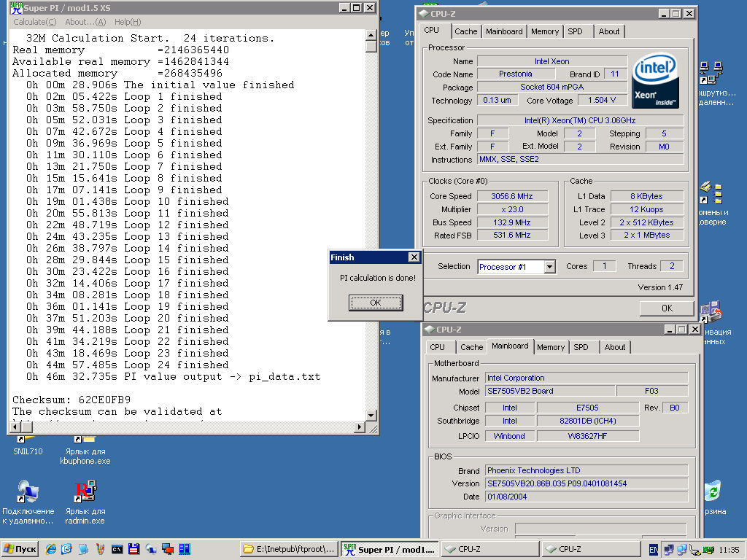The height and width of the screenshot is (560, 747).
Task: Open the command prompt quick launch icon
Action: pyautogui.click(x=117, y=549)
